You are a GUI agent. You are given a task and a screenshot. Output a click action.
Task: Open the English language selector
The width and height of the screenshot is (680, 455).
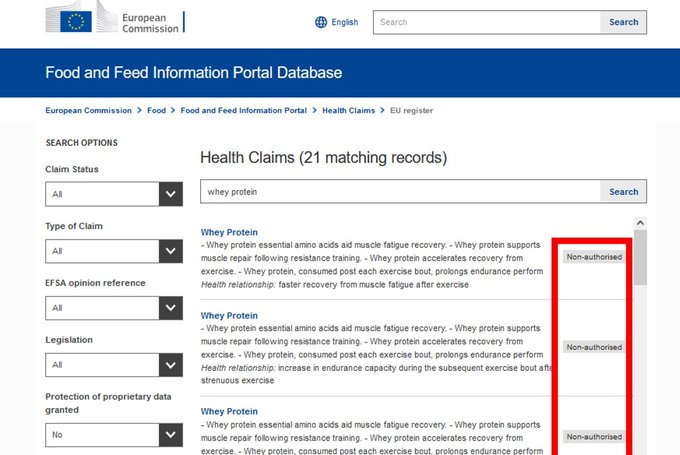coord(344,22)
